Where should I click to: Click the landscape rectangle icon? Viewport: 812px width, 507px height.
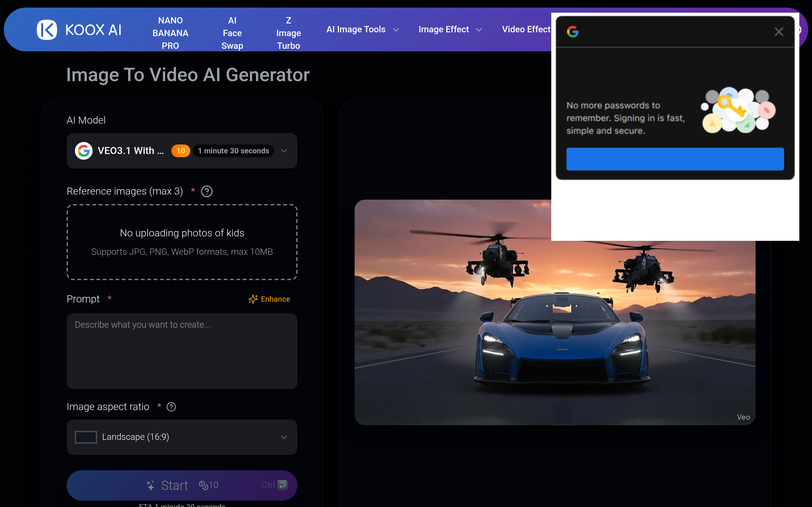click(x=86, y=437)
